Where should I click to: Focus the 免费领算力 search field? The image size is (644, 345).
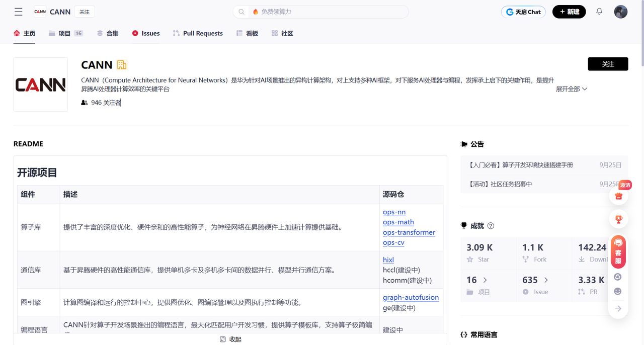click(320, 12)
